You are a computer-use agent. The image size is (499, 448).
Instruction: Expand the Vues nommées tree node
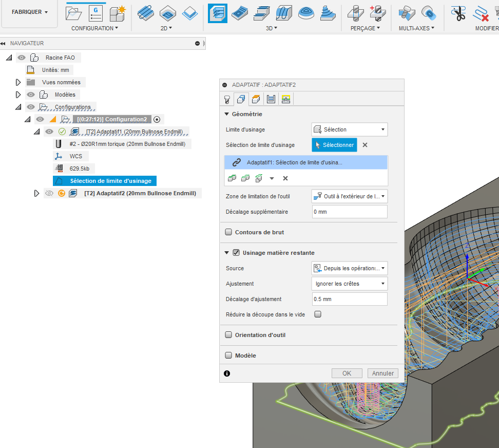pos(18,82)
